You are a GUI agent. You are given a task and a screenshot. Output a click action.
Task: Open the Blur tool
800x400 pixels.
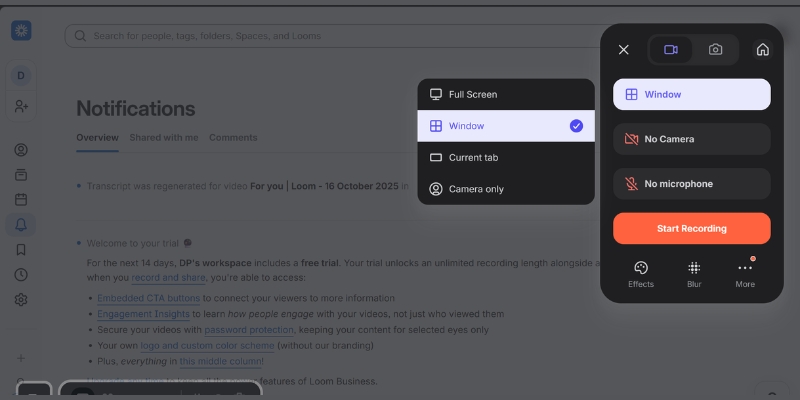pyautogui.click(x=694, y=273)
